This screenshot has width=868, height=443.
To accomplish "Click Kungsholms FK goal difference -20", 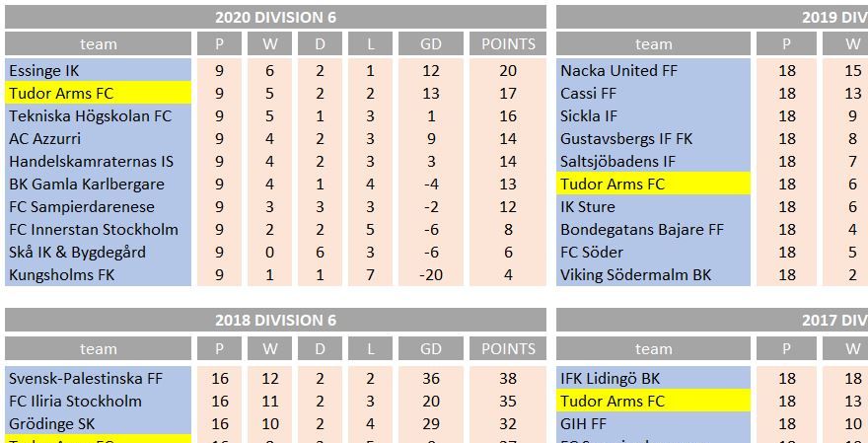I will pos(431,274).
